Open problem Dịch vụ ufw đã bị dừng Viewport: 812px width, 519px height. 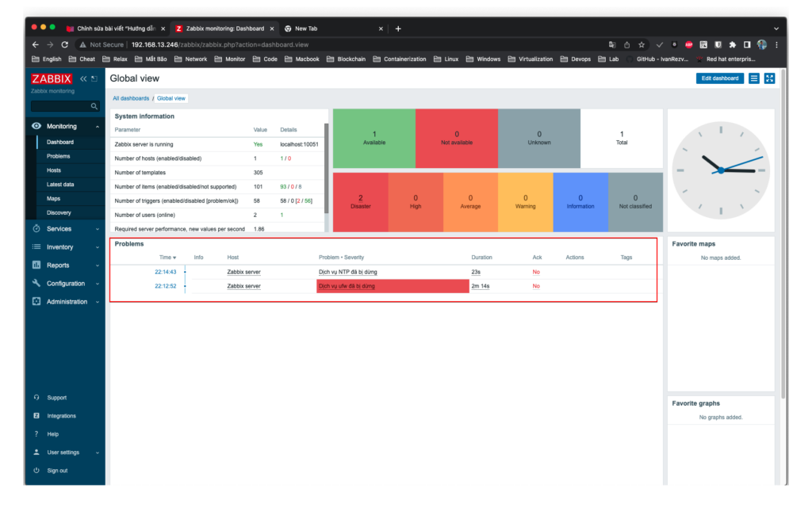click(x=347, y=286)
